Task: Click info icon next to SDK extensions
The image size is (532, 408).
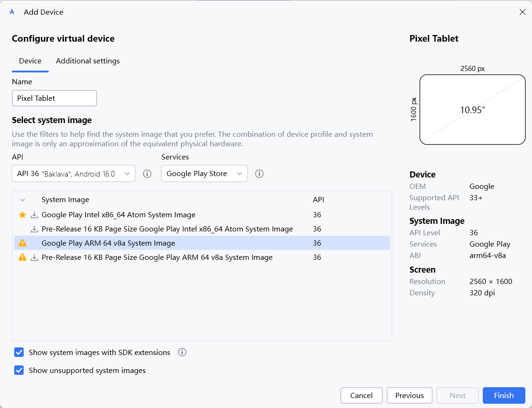Action: click(x=182, y=352)
